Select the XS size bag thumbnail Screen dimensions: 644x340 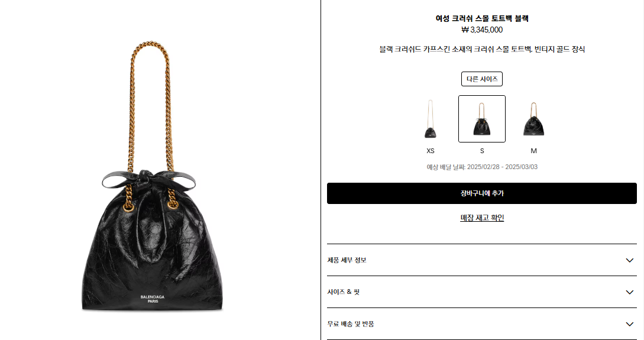430,119
